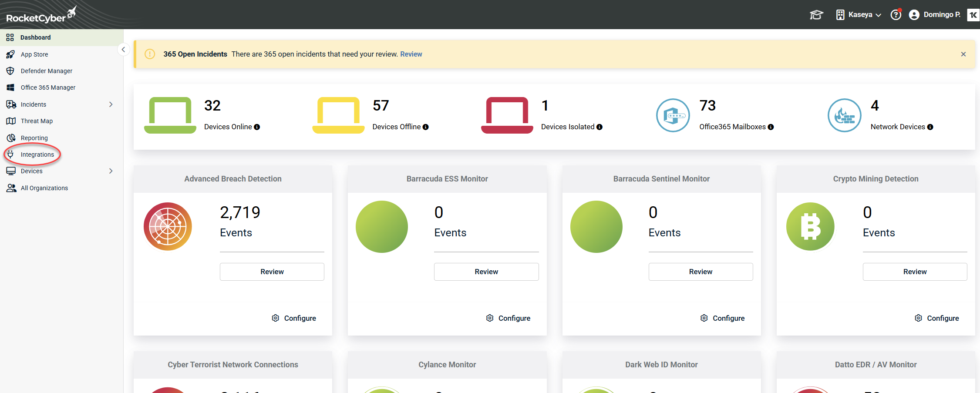
Task: Expand the Devices submenu
Action: [111, 171]
